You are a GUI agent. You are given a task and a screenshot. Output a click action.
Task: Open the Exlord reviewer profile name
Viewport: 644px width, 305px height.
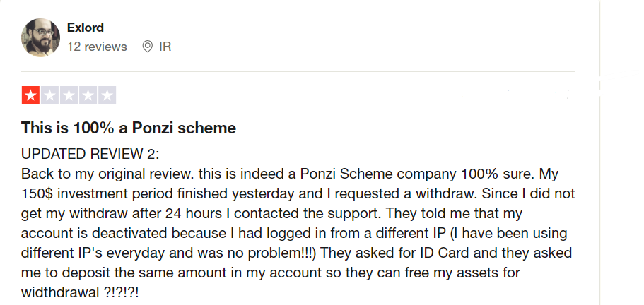point(86,28)
